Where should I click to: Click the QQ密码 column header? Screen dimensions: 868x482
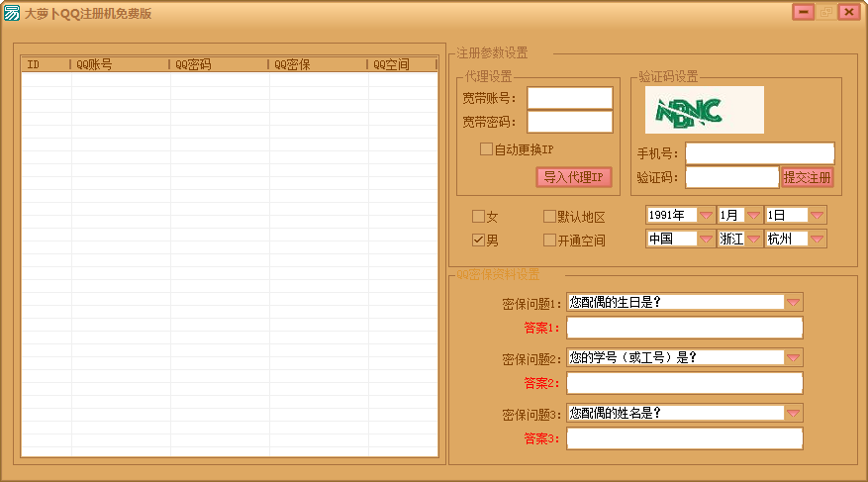[219, 64]
